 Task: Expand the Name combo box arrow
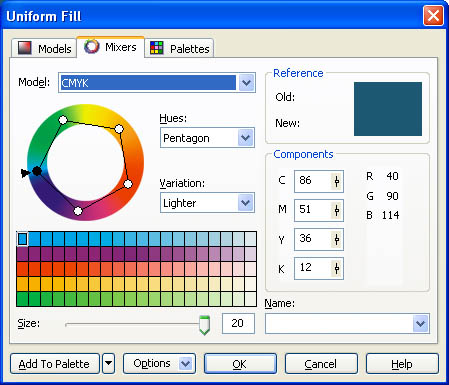(x=420, y=323)
